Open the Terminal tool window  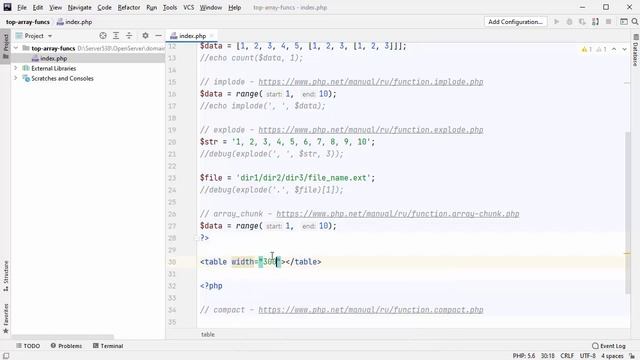click(x=108, y=346)
